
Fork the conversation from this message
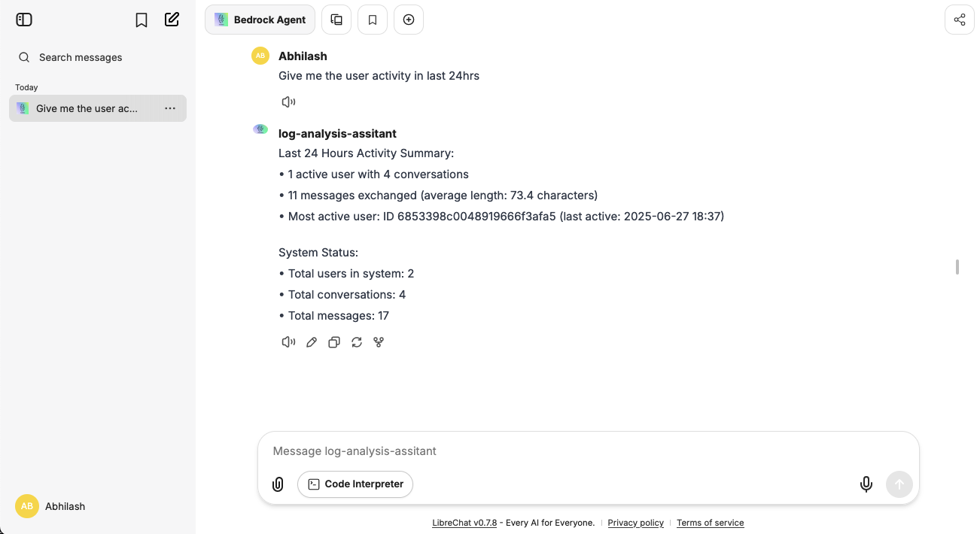point(379,341)
